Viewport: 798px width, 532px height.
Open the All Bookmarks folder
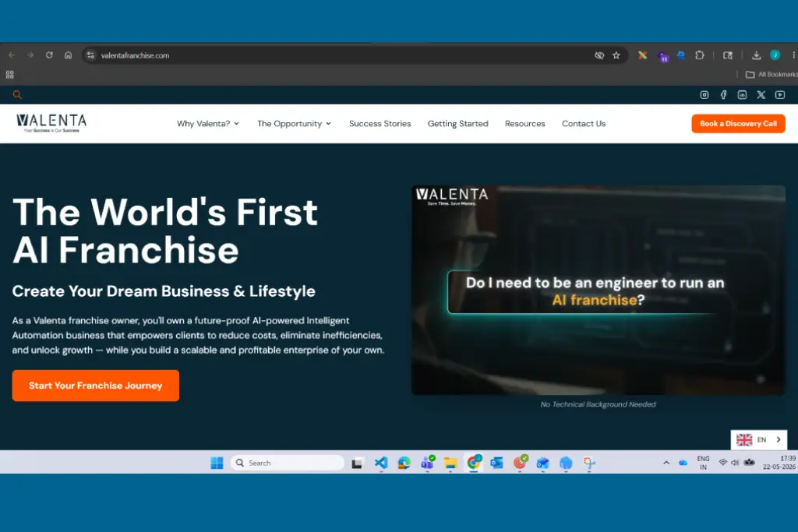(x=772, y=74)
